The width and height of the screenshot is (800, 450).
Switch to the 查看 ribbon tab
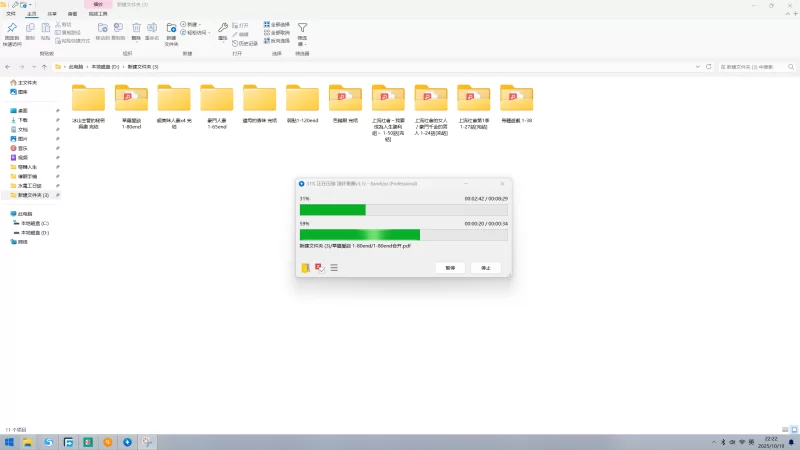[x=72, y=14]
